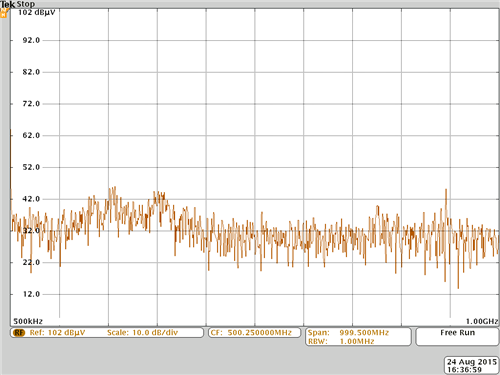This screenshot has height=375, width=500.
Task: Click the 16:36:59 time readout
Action: pyautogui.click(x=464, y=370)
